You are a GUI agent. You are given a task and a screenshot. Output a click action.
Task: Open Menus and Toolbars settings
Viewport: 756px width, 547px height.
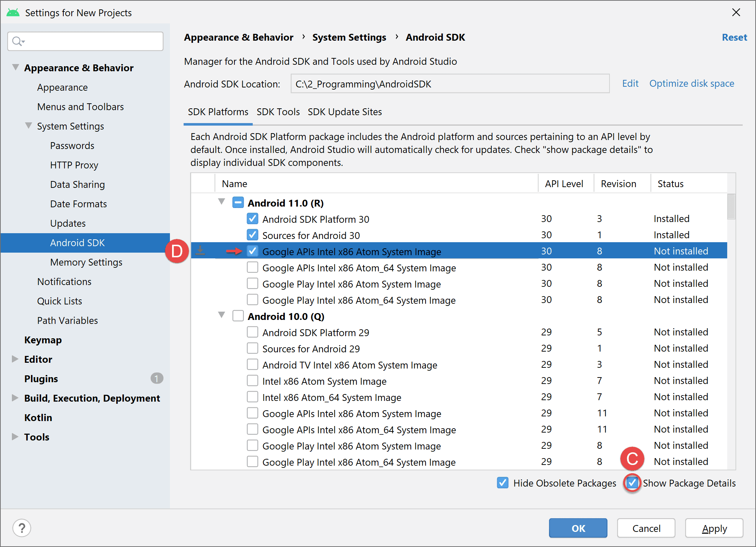80,107
